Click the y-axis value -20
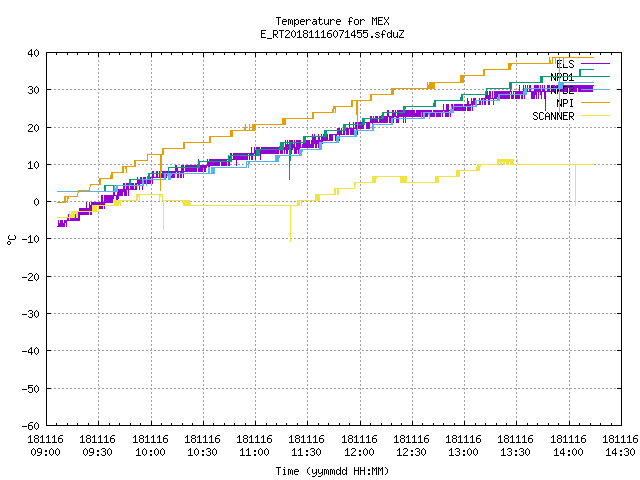640x480 pixels. pos(31,277)
